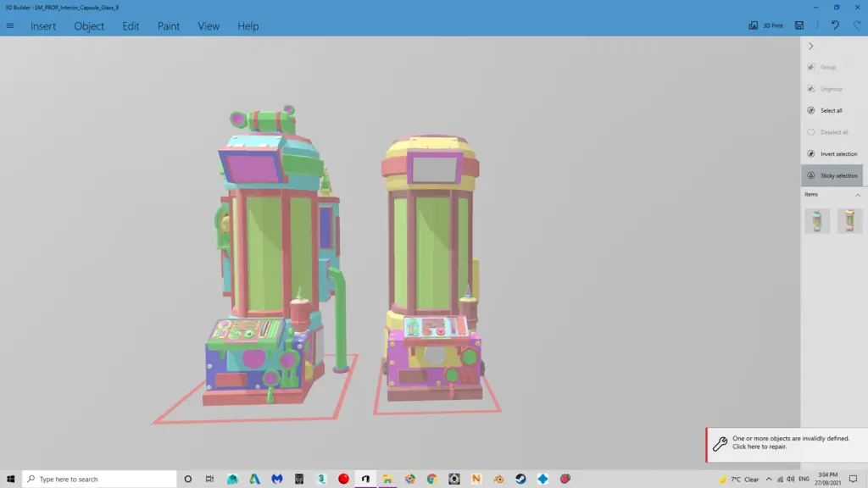This screenshot has height=488, width=868.
Task: Select the first capsule thumbnail under Items
Action: tap(816, 220)
